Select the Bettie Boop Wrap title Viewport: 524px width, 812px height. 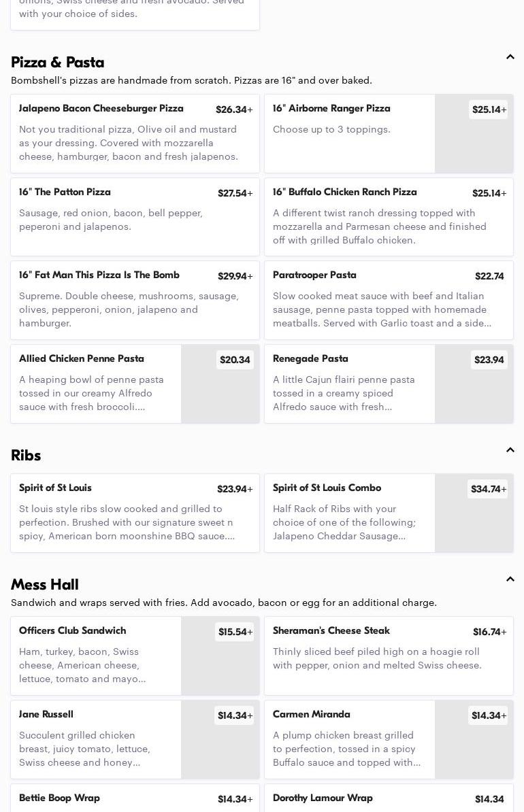pos(59,798)
